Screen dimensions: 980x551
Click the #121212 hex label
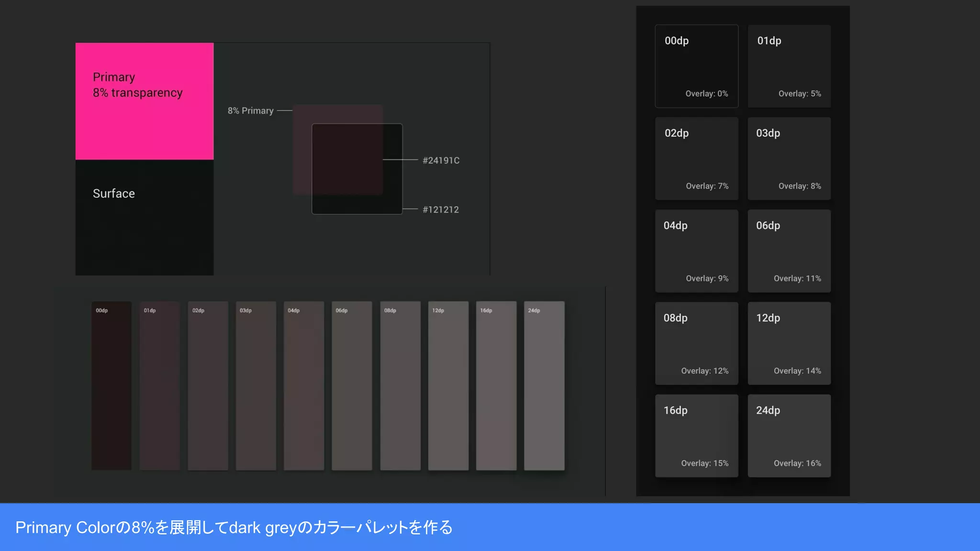click(441, 209)
